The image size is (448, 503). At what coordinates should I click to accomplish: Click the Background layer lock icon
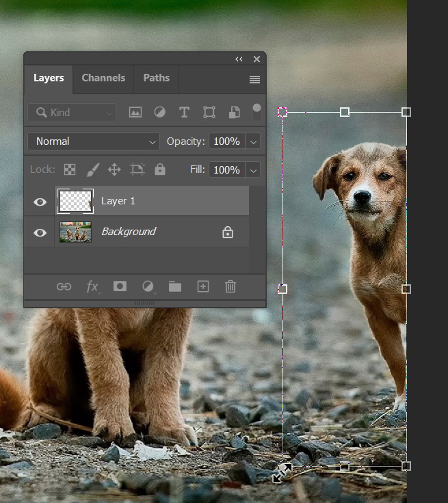[x=228, y=232]
